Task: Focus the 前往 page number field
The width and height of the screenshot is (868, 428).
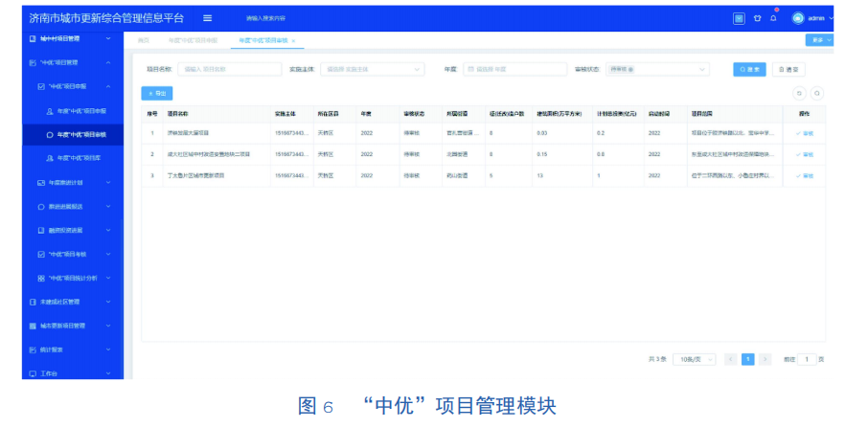Action: coord(807,359)
